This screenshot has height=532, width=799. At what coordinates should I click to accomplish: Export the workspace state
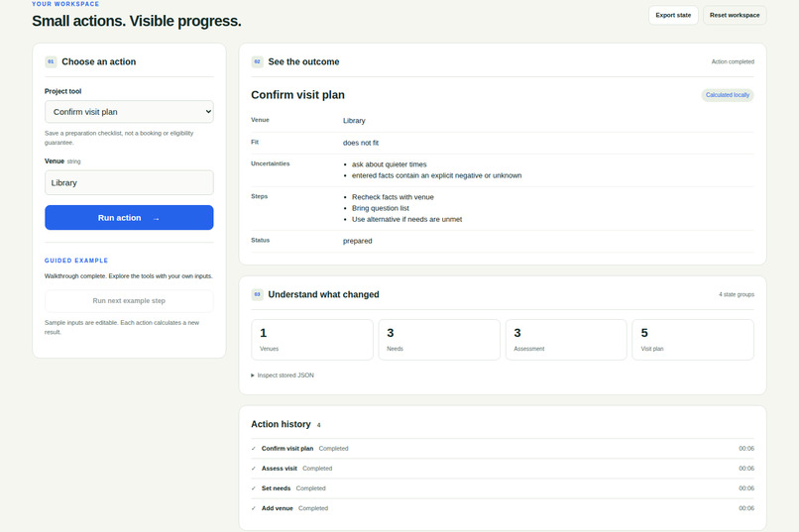click(673, 15)
